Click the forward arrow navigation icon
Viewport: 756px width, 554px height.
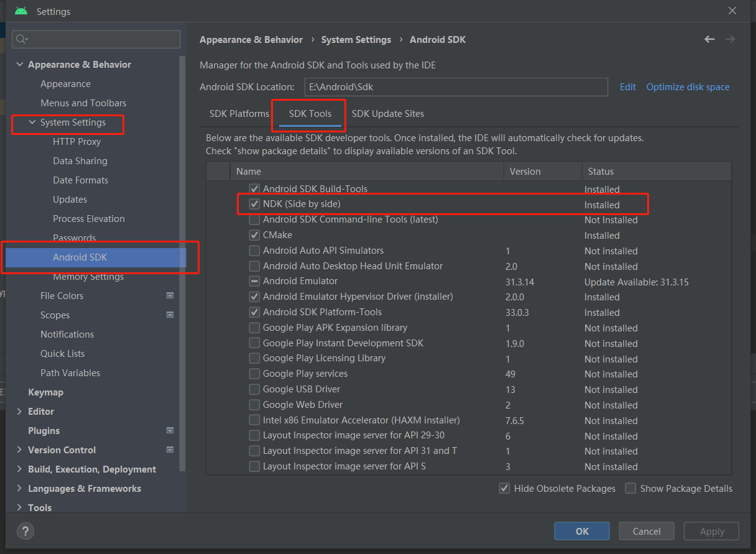pyautogui.click(x=730, y=39)
